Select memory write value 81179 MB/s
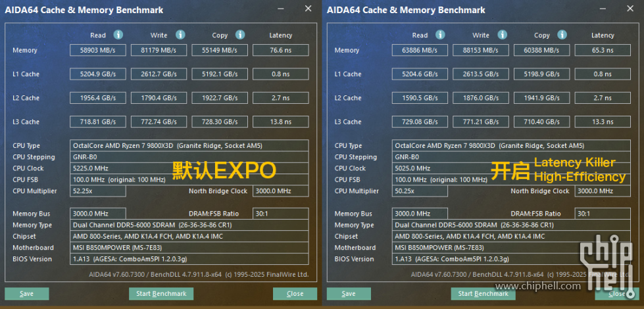This screenshot has height=309, width=644. [159, 51]
